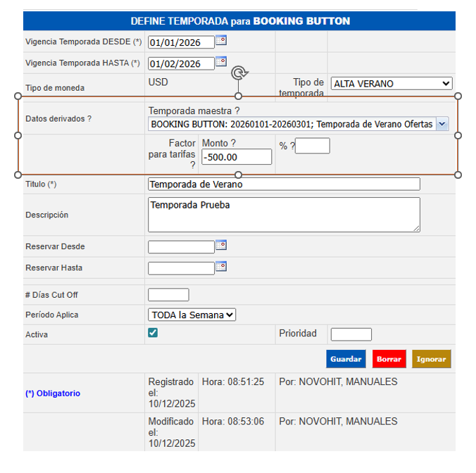
Task: Expand the Período Aplica dropdown
Action: click(x=192, y=315)
